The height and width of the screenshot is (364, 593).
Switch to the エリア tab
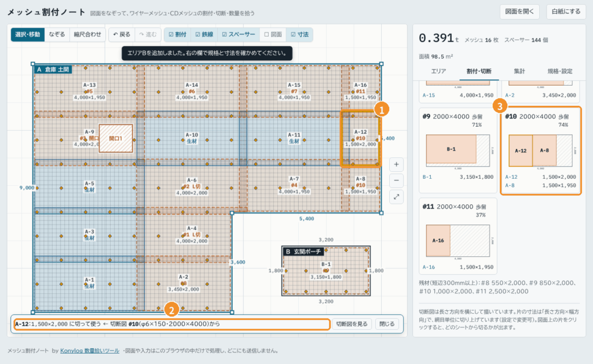[x=438, y=71]
